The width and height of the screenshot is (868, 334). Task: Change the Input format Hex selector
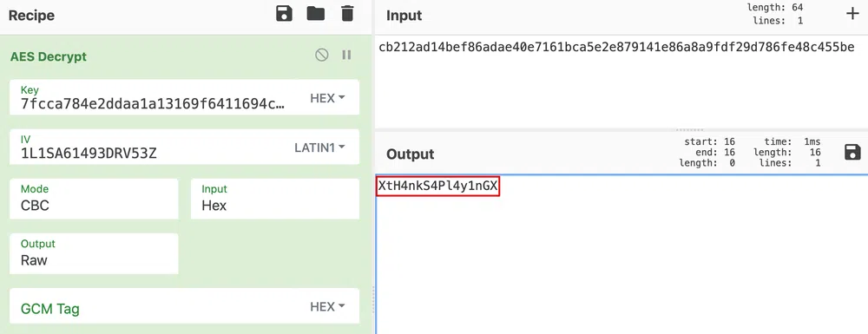(275, 199)
